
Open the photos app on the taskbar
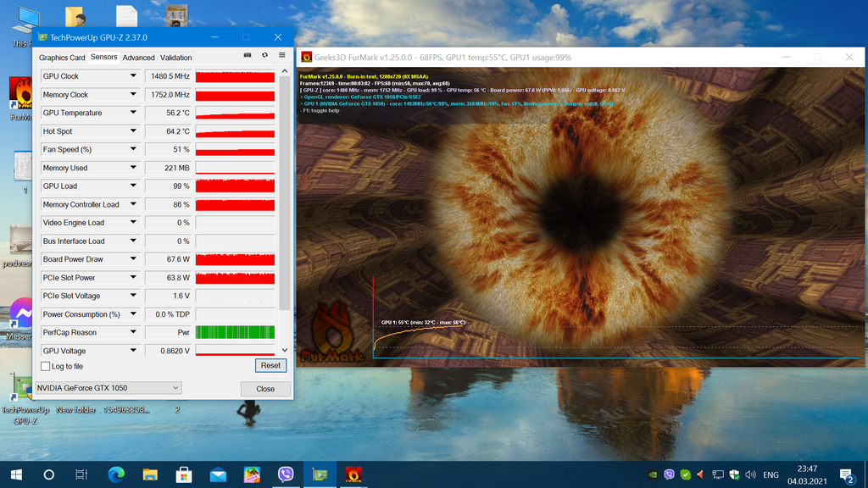click(x=252, y=474)
